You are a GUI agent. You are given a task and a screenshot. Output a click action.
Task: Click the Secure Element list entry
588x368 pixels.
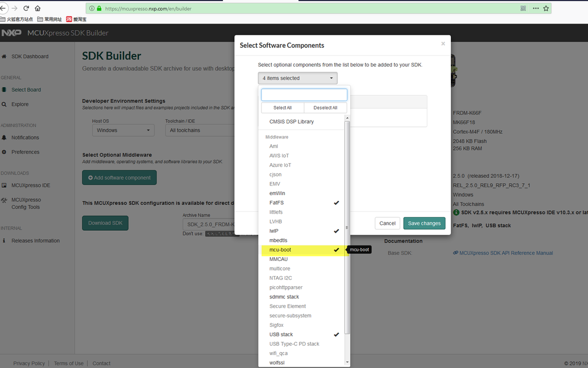click(303, 306)
